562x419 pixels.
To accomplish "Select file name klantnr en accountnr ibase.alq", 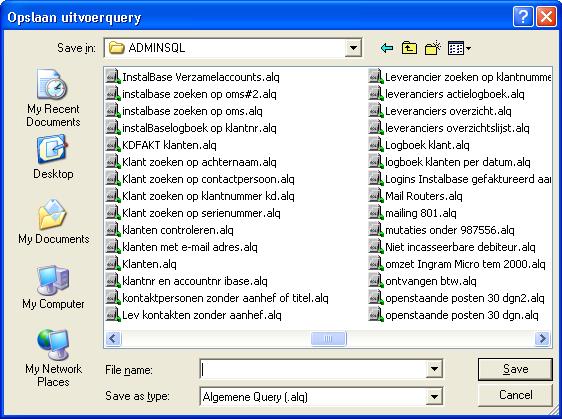I will pyautogui.click(x=195, y=281).
